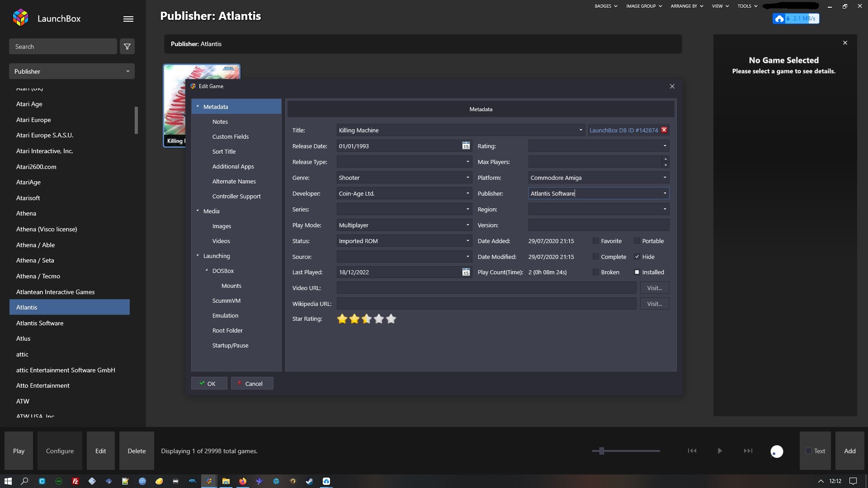This screenshot has height=488, width=868.
Task: Adjust the box art size slider
Action: point(601,451)
